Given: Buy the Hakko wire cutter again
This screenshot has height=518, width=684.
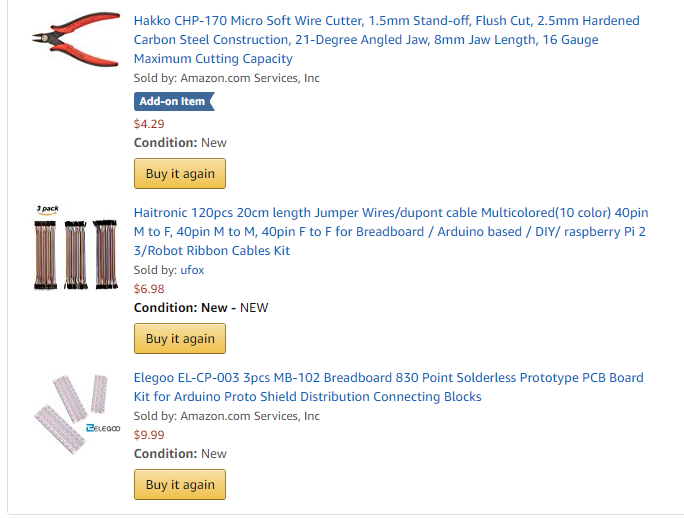Looking at the screenshot, I should pos(180,174).
